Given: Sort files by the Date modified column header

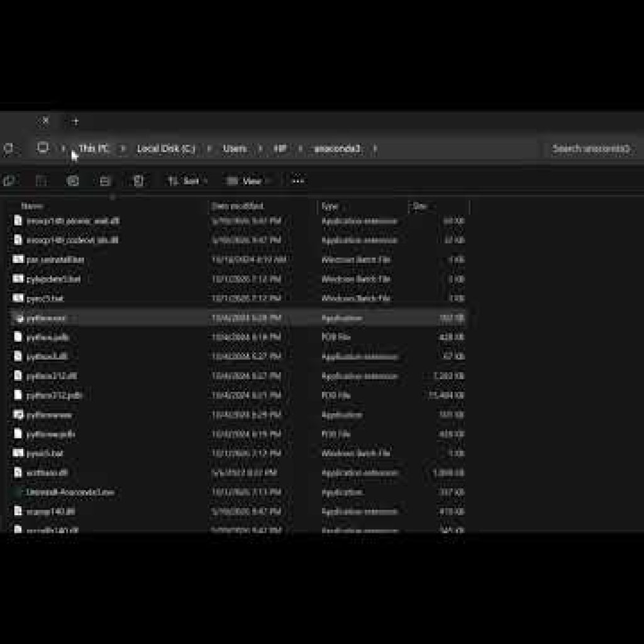Looking at the screenshot, I should (x=237, y=206).
